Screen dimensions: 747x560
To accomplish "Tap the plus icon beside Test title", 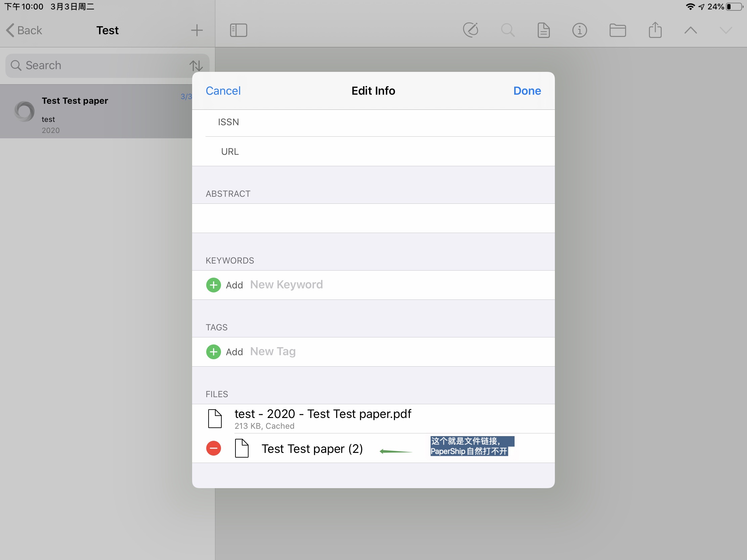I will coord(196,30).
